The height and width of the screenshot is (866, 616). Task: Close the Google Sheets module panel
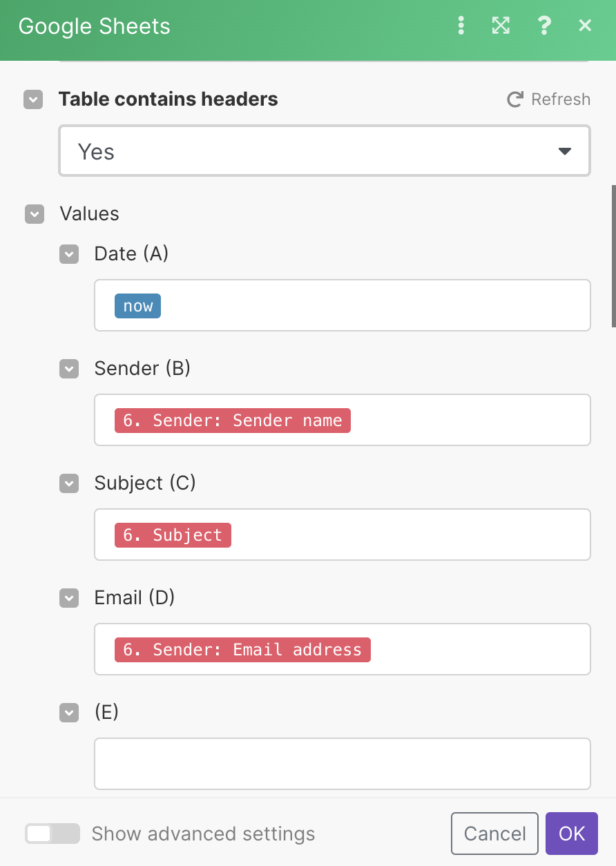click(585, 26)
